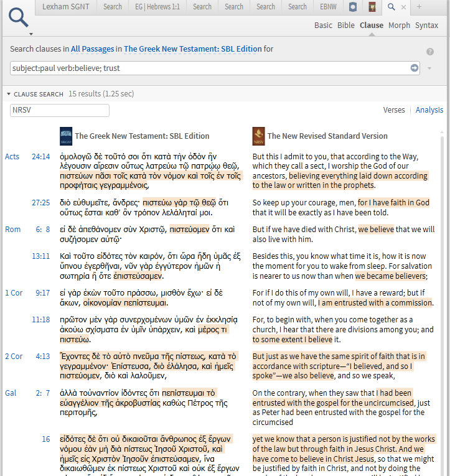Open the search history dropdown arrow
The image size is (450, 476).
429,68
